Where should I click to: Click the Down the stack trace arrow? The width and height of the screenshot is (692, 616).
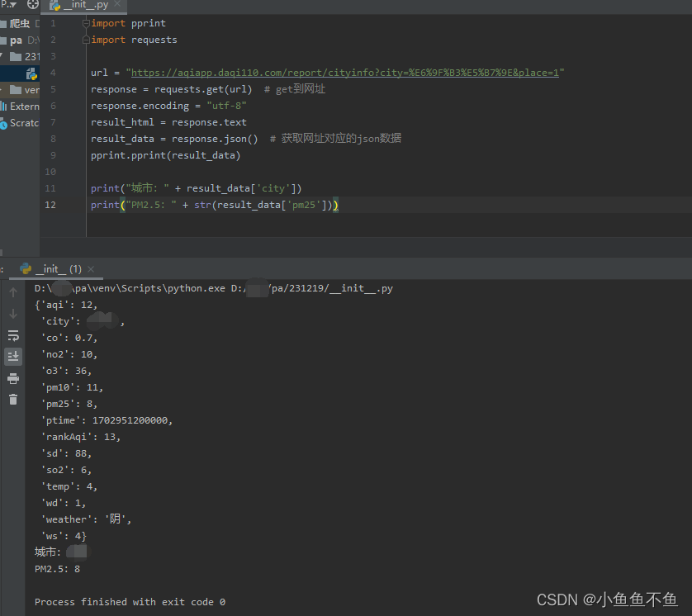pos(13,314)
